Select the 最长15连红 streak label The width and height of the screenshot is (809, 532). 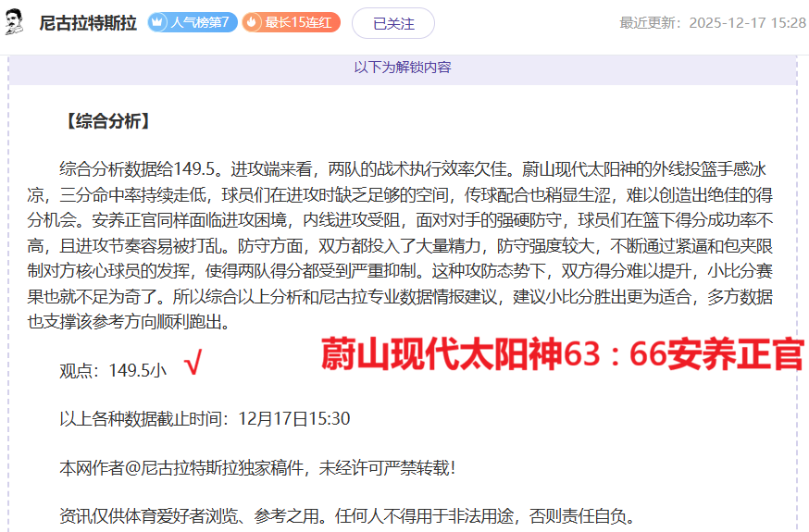click(x=299, y=23)
